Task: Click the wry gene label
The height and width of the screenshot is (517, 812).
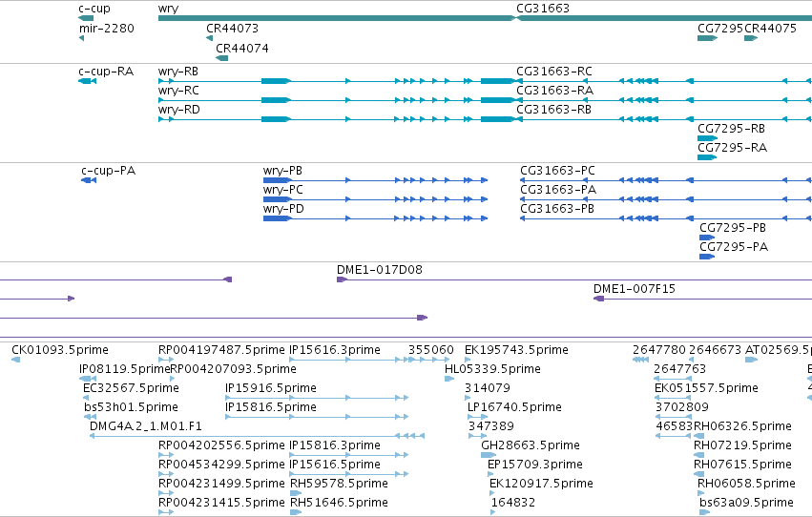Action: [x=168, y=9]
